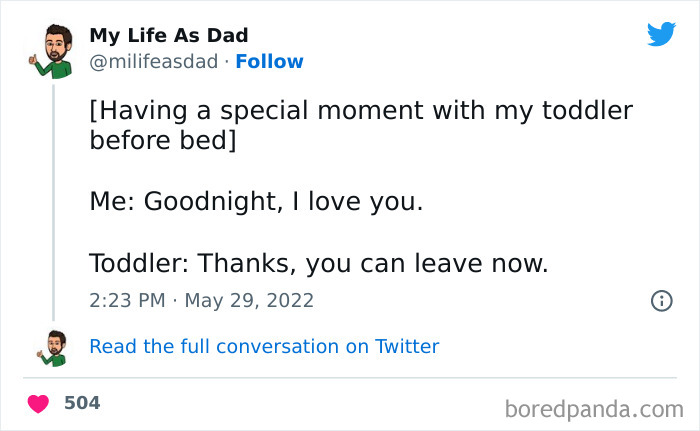Viewport: 700px width, 431px height.
Task: Open the large profile avatar at top
Action: pyautogui.click(x=53, y=50)
